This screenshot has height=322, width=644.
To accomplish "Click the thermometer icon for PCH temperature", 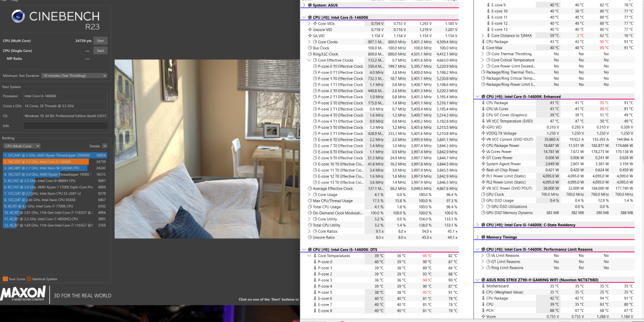I will point(483,311).
